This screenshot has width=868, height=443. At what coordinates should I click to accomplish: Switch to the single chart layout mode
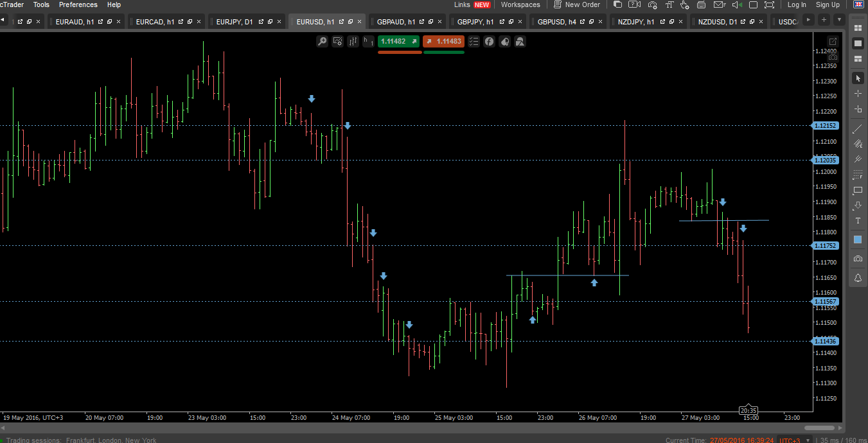[x=858, y=44]
